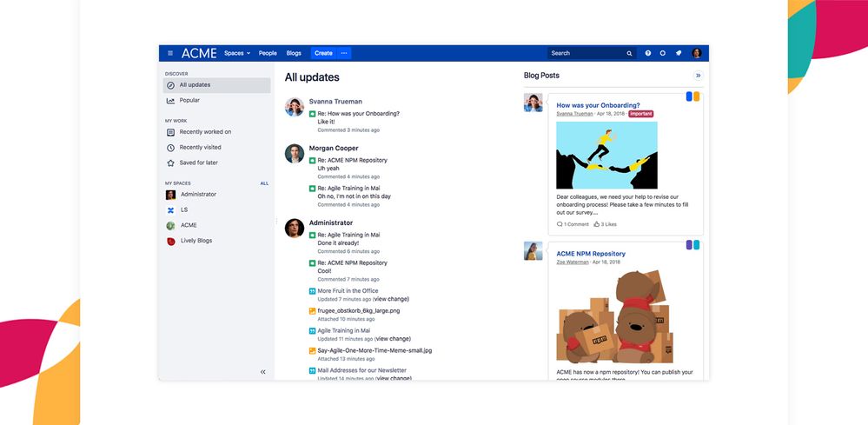Image resolution: width=868 pixels, height=425 pixels.
Task: Expand Blog Posts panel with the double-arrow button
Action: pyautogui.click(x=698, y=76)
